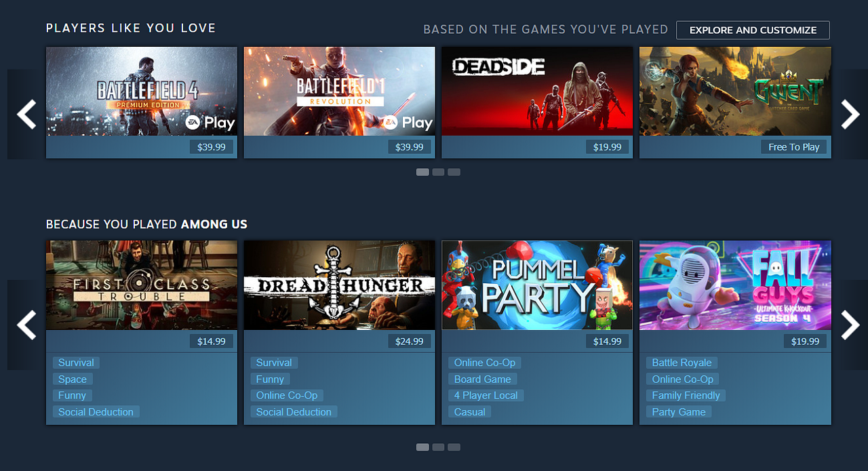Open the Deadside game capsule

click(x=537, y=91)
